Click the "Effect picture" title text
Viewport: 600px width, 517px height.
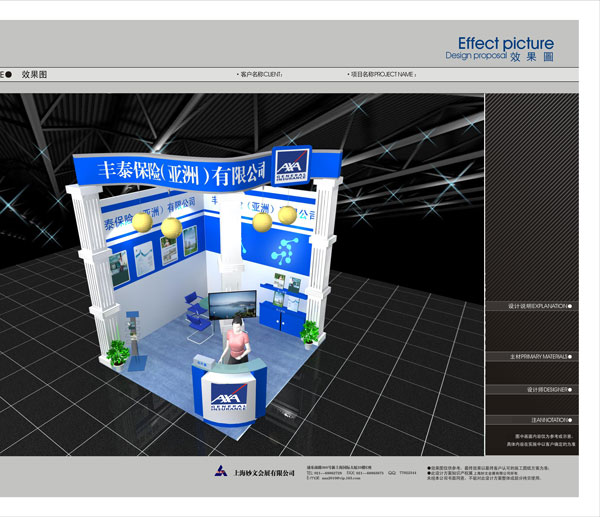505,44
